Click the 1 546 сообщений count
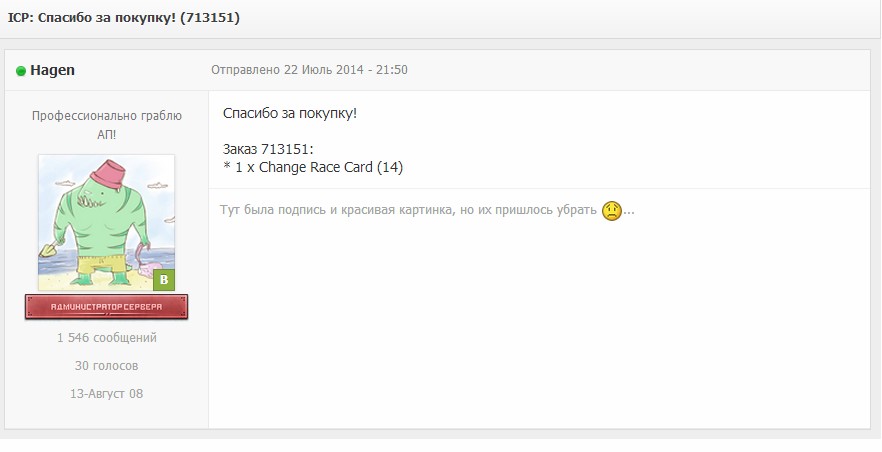The image size is (882, 452). [x=106, y=338]
